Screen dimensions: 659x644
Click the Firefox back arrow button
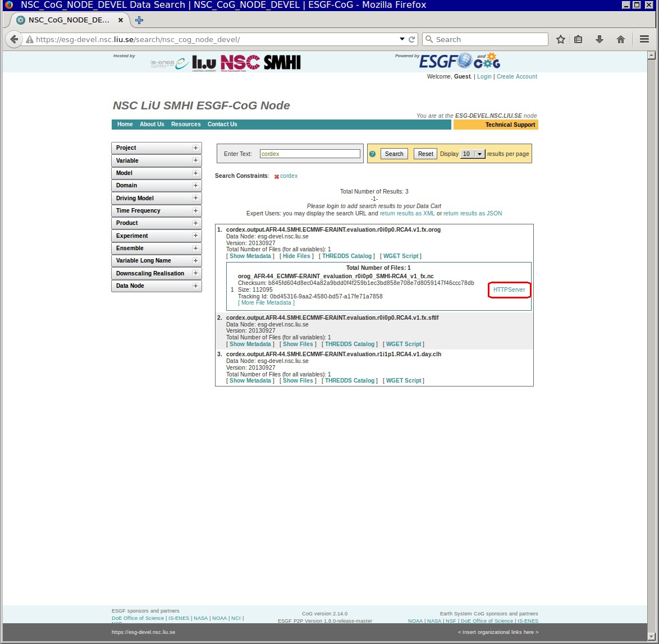pyautogui.click(x=14, y=39)
